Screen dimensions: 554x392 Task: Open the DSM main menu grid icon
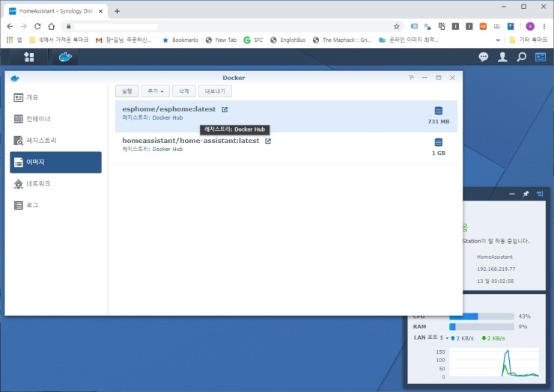29,57
